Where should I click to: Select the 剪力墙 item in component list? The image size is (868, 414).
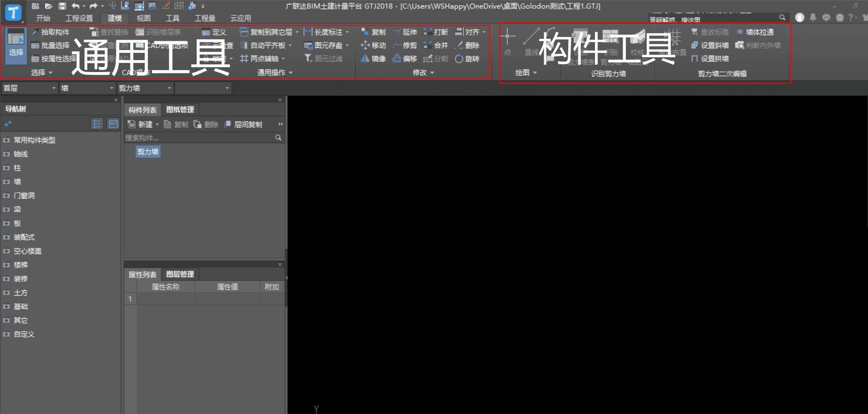(148, 152)
